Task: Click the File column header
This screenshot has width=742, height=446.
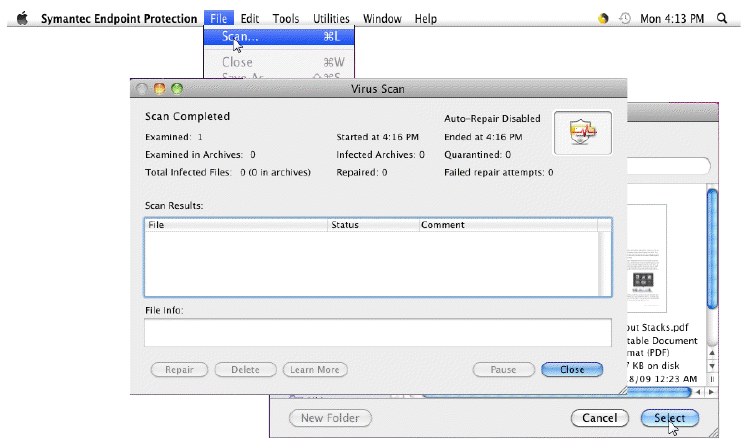Action: tap(236, 225)
